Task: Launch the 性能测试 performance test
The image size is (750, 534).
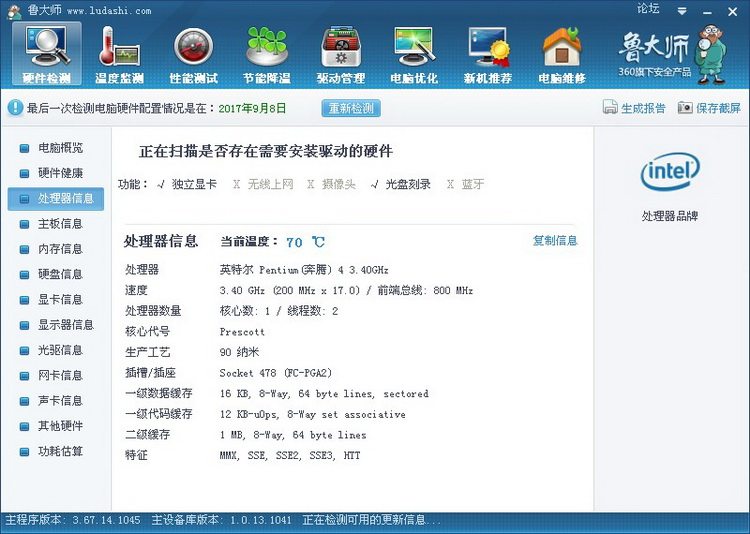Action: (x=193, y=54)
